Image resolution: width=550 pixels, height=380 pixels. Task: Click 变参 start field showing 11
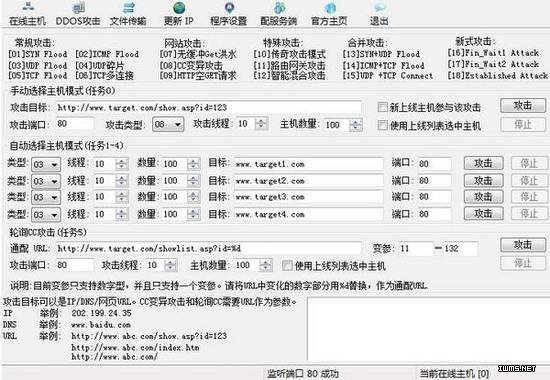tap(416, 248)
